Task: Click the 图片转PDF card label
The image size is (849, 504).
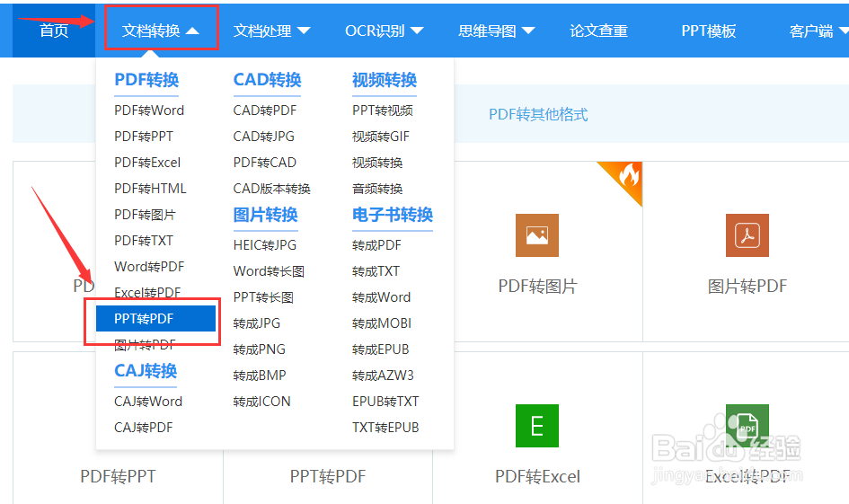Action: coord(747,286)
